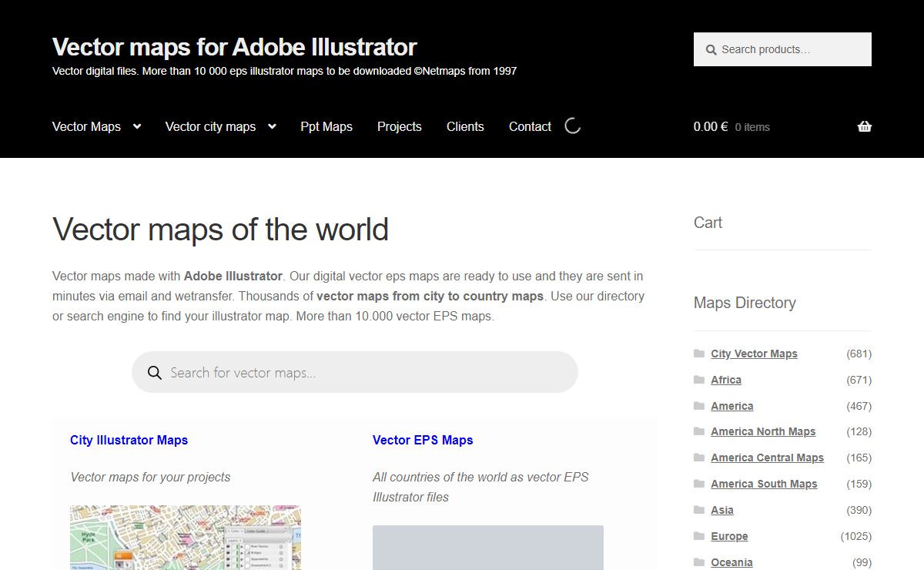The image size is (924, 570).
Task: Click folder icon beside America Central Maps
Action: tap(699, 458)
